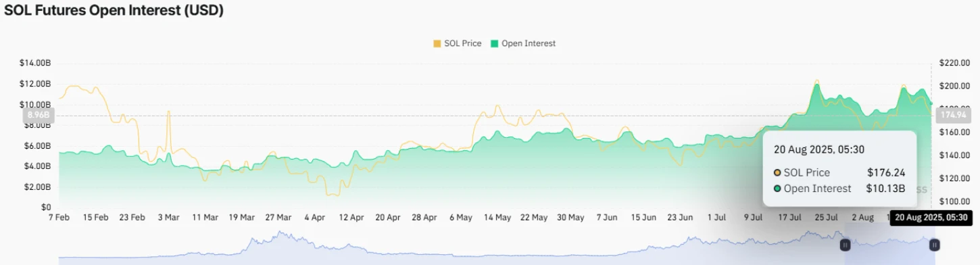This screenshot has width=980, height=265.
Task: Click the 20 Apr date label
Action: click(387, 218)
